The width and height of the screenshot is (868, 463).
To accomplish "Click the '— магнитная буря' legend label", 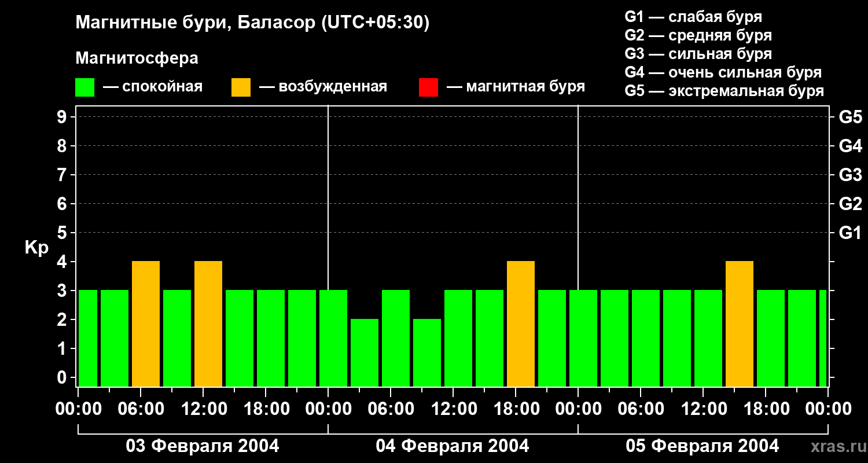I will coord(516,87).
